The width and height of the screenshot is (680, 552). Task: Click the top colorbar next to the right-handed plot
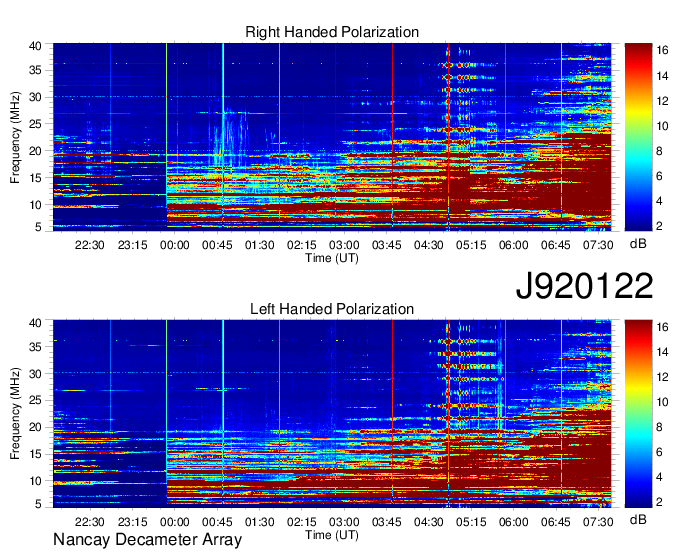pyautogui.click(x=638, y=137)
